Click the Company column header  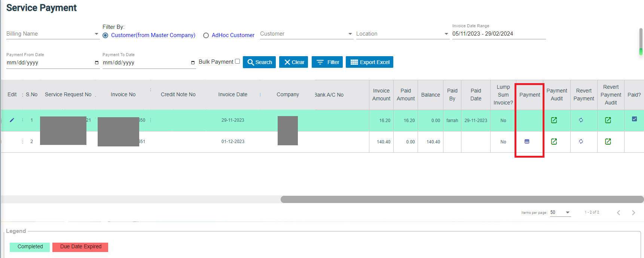(x=288, y=95)
